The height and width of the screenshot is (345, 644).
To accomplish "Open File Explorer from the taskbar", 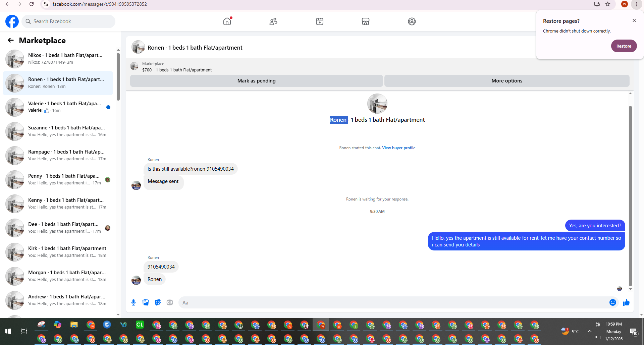I will pyautogui.click(x=74, y=325).
